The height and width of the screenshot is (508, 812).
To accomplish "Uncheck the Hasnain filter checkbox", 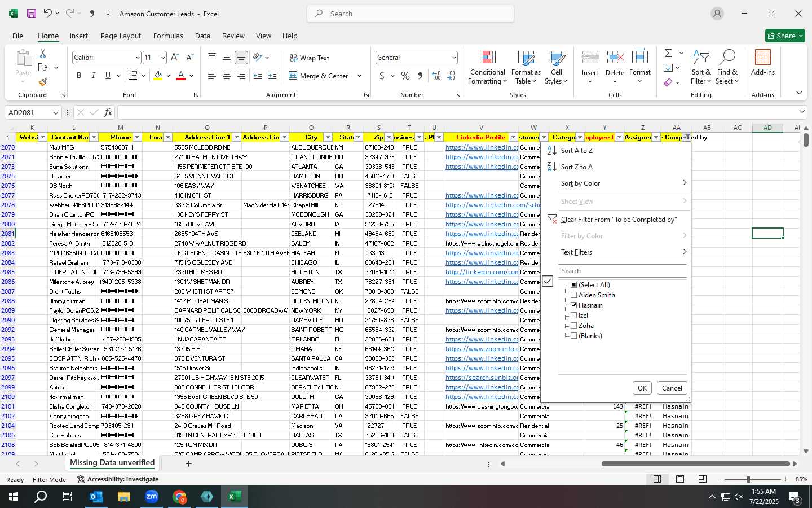I will pyautogui.click(x=574, y=305).
